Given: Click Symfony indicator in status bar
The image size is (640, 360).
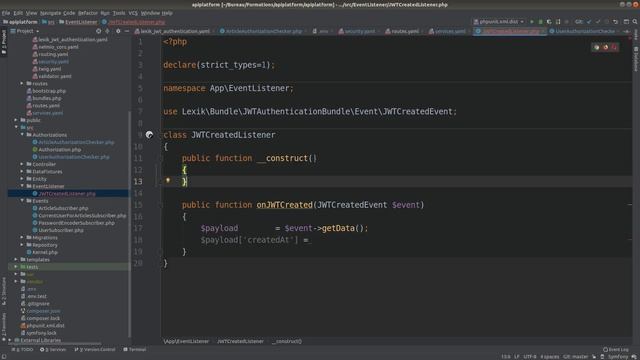Looking at the screenshot, I should coord(618,357).
